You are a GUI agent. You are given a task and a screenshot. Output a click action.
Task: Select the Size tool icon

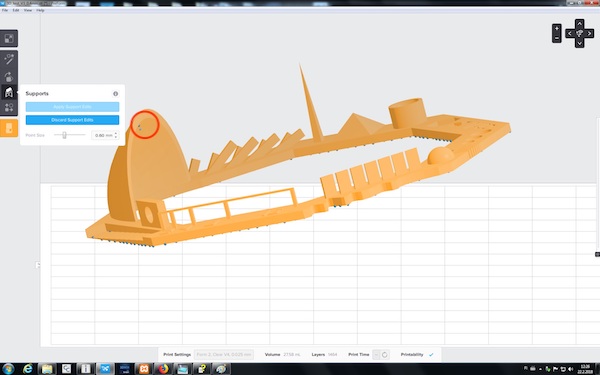9,38
